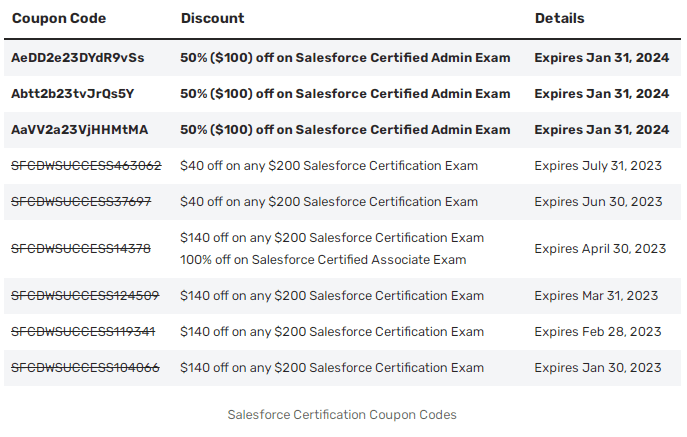The width and height of the screenshot is (687, 437).
Task: Click expired code SFCDWSUCCESS14378
Action: [x=81, y=249]
